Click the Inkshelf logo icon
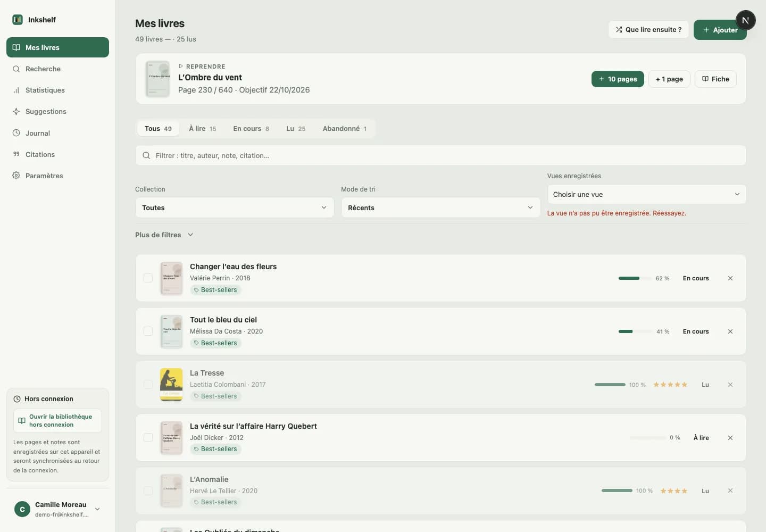 point(18,20)
